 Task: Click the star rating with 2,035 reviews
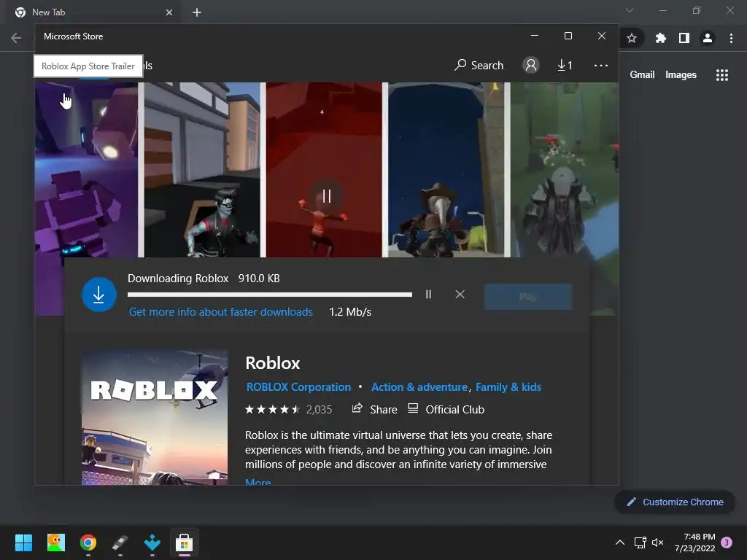coord(288,410)
